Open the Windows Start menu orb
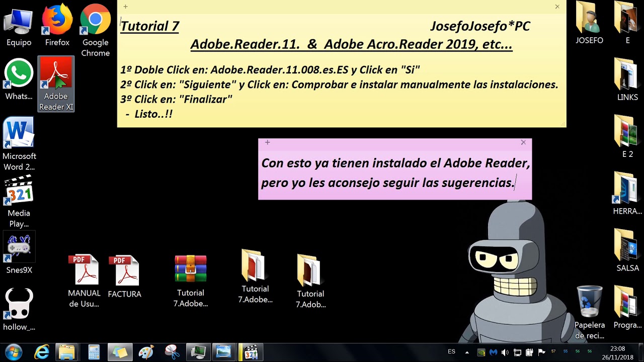 click(x=14, y=352)
